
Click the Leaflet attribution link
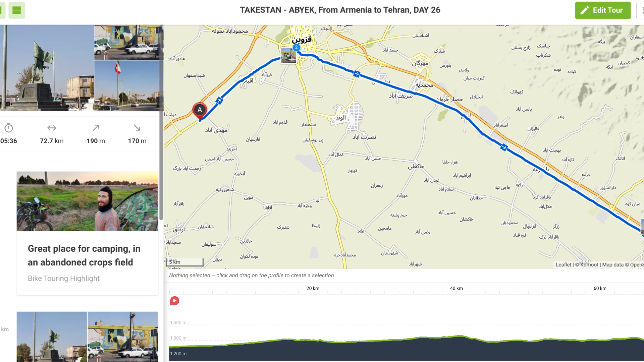563,265
